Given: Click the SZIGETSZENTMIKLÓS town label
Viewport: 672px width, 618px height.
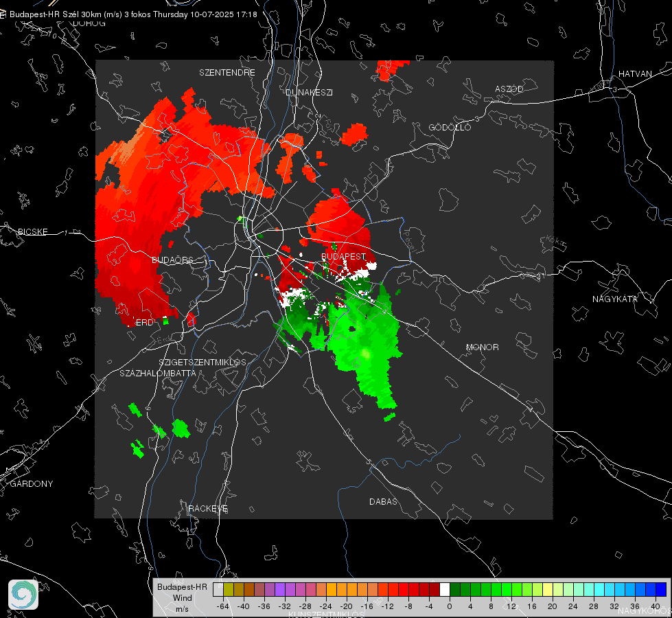Looking at the screenshot, I should click(202, 362).
